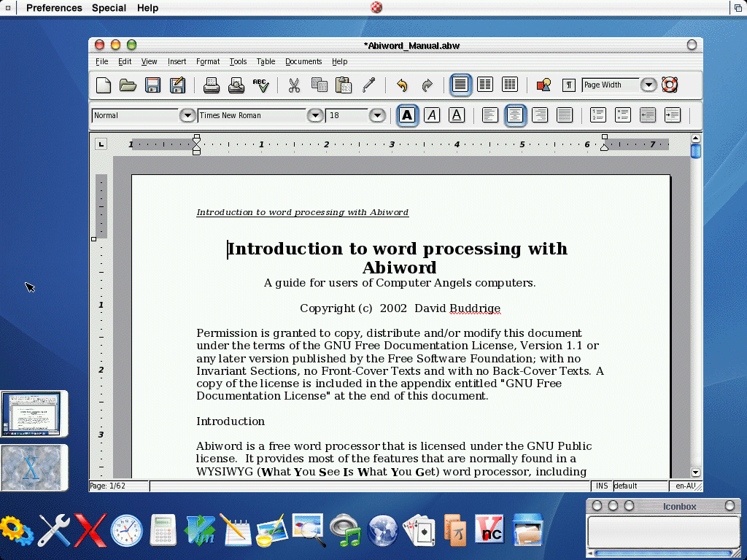Open the music player speaker icon in dock
The height and width of the screenshot is (560, 747).
point(347,529)
